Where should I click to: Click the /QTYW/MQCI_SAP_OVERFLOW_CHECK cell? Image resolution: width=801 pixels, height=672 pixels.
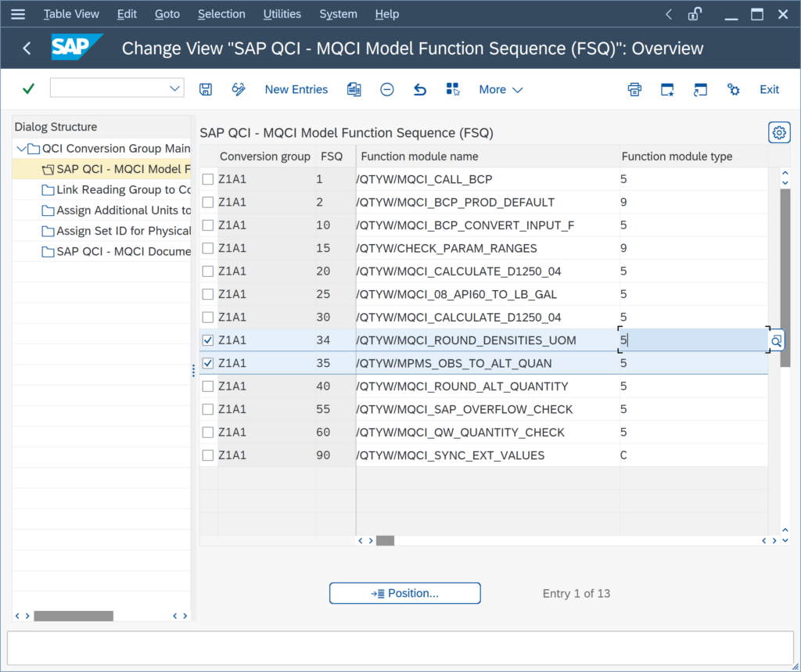488,409
